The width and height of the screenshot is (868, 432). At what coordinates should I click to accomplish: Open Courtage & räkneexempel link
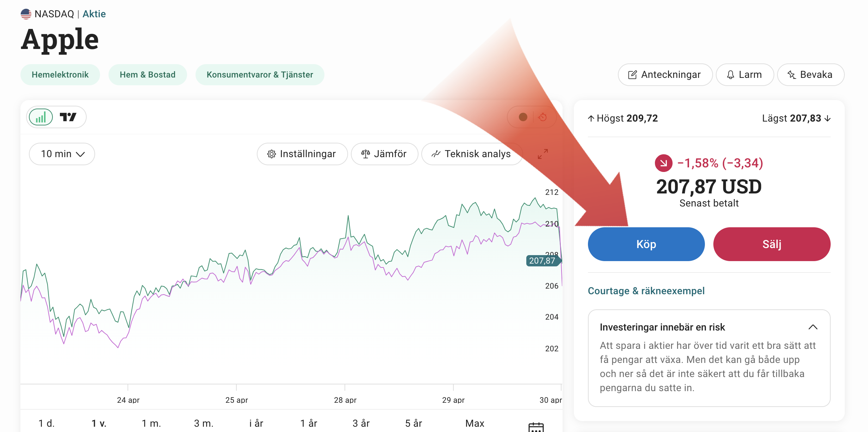tap(646, 291)
